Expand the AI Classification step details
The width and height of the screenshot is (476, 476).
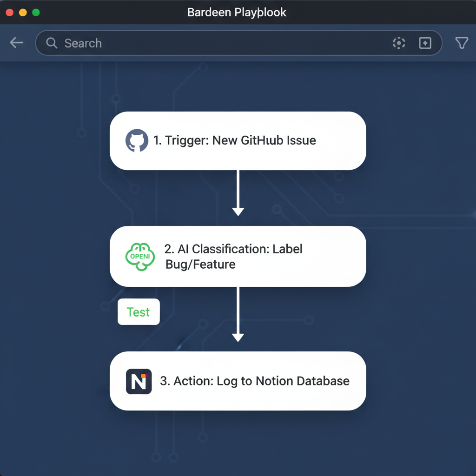[238, 256]
